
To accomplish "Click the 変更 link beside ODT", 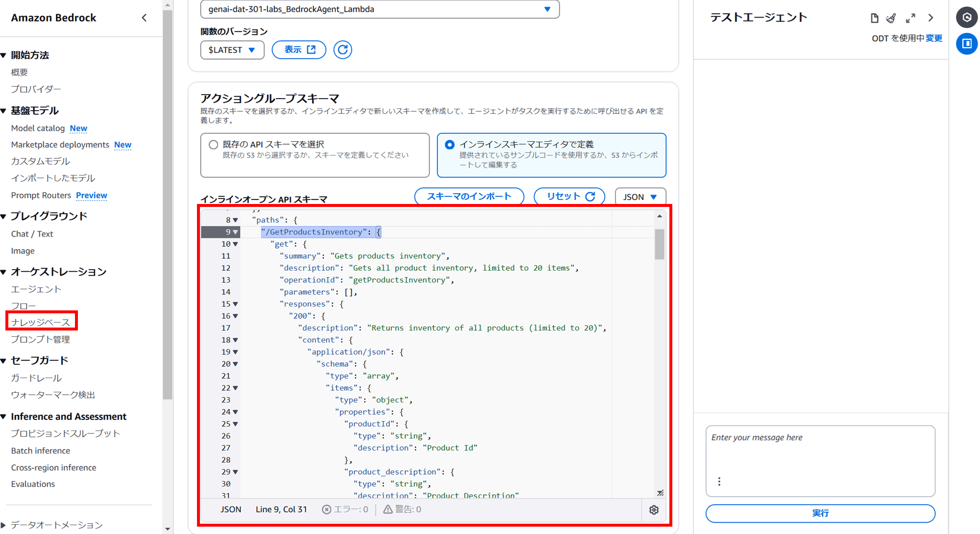I will pos(934,38).
